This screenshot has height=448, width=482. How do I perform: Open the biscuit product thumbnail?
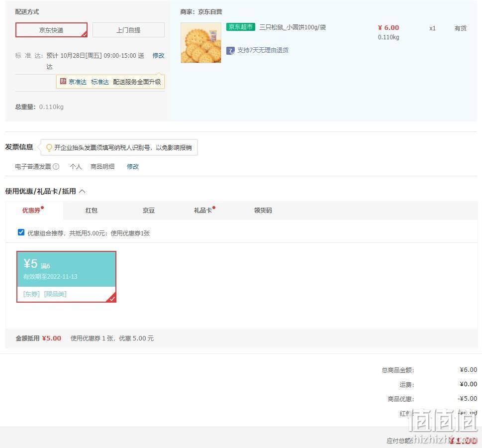pos(201,43)
